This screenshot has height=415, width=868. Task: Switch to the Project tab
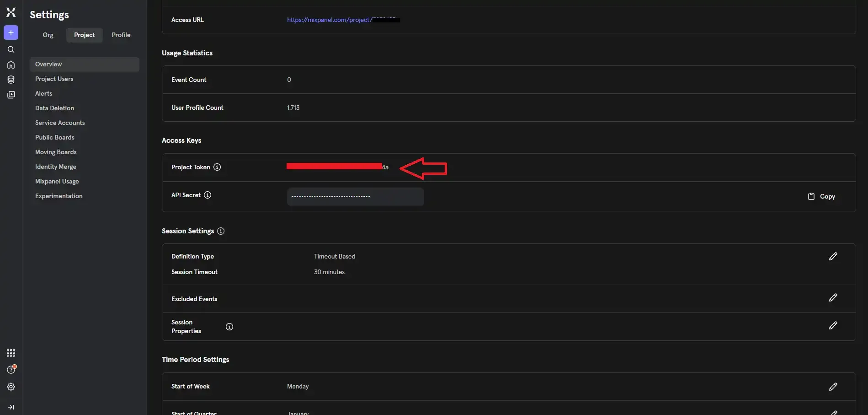pyautogui.click(x=85, y=35)
